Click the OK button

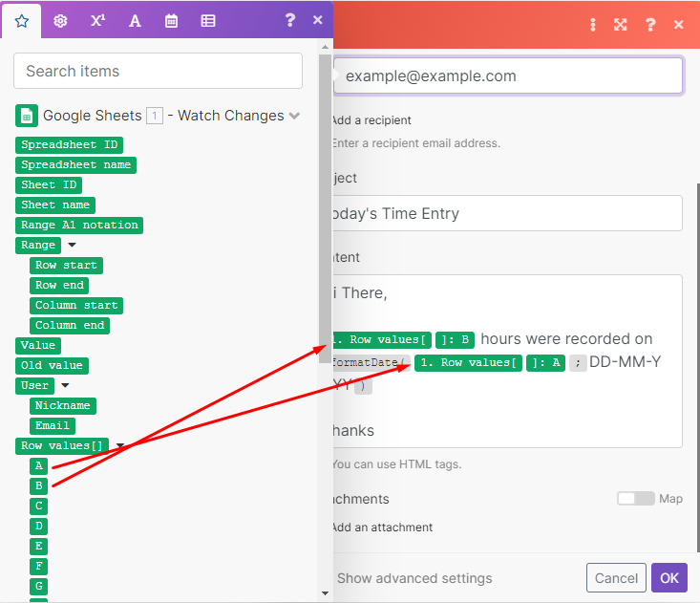pos(669,578)
